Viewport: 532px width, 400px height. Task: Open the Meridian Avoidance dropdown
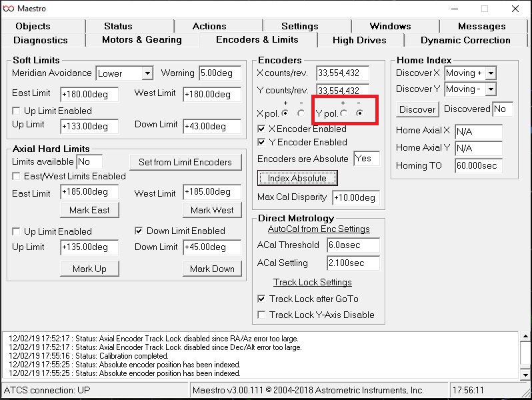(x=147, y=73)
